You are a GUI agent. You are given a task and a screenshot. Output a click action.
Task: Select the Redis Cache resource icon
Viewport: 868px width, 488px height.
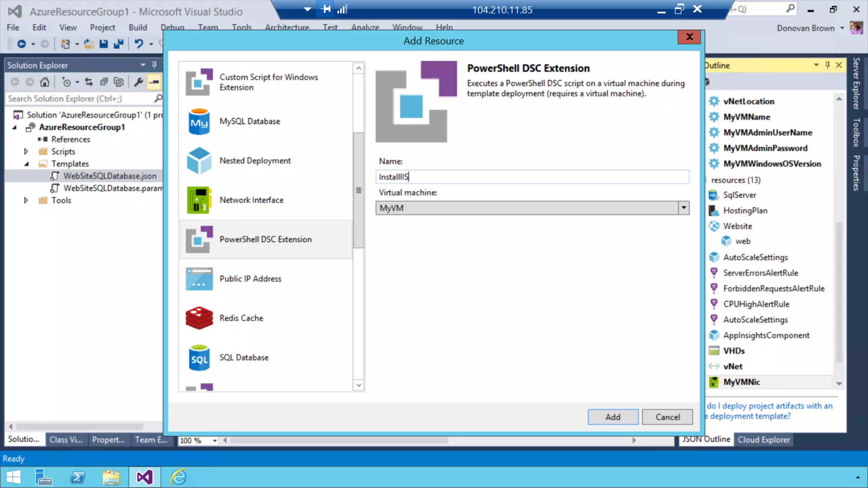(199, 318)
